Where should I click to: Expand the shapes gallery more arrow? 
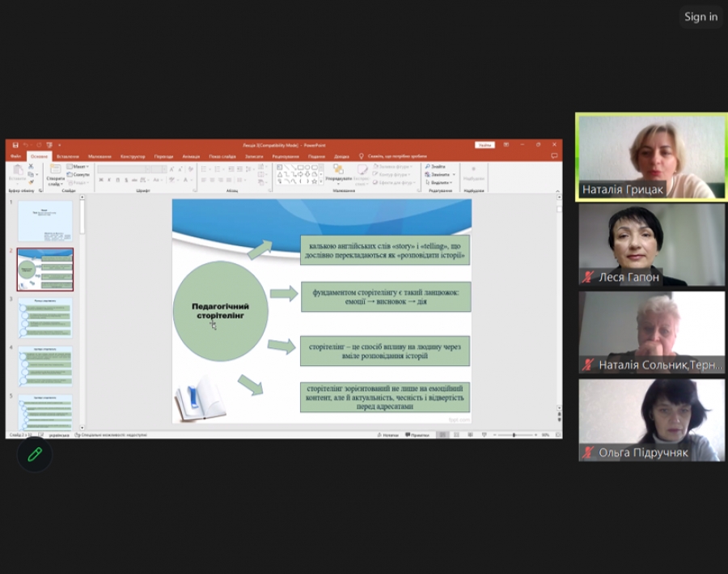(x=321, y=182)
